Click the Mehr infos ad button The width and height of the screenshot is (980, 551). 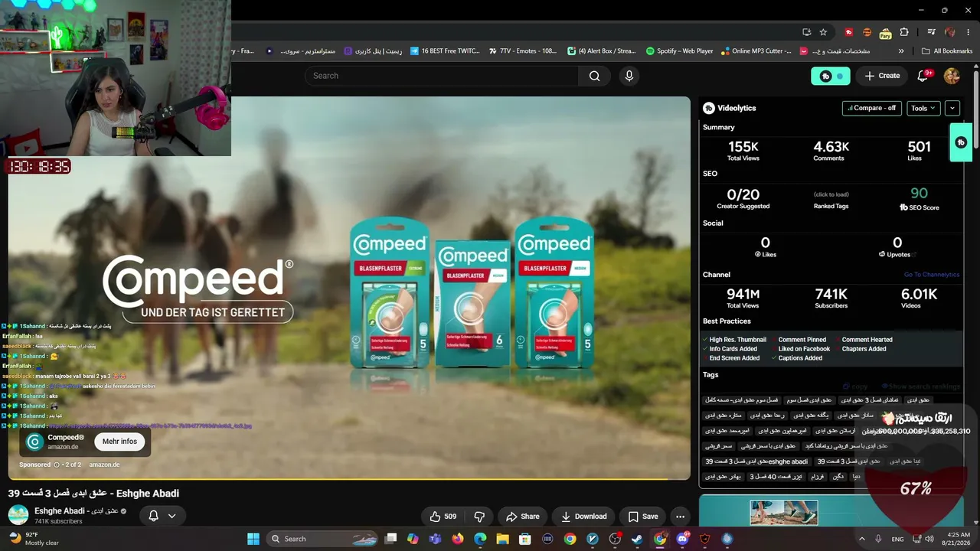point(119,442)
